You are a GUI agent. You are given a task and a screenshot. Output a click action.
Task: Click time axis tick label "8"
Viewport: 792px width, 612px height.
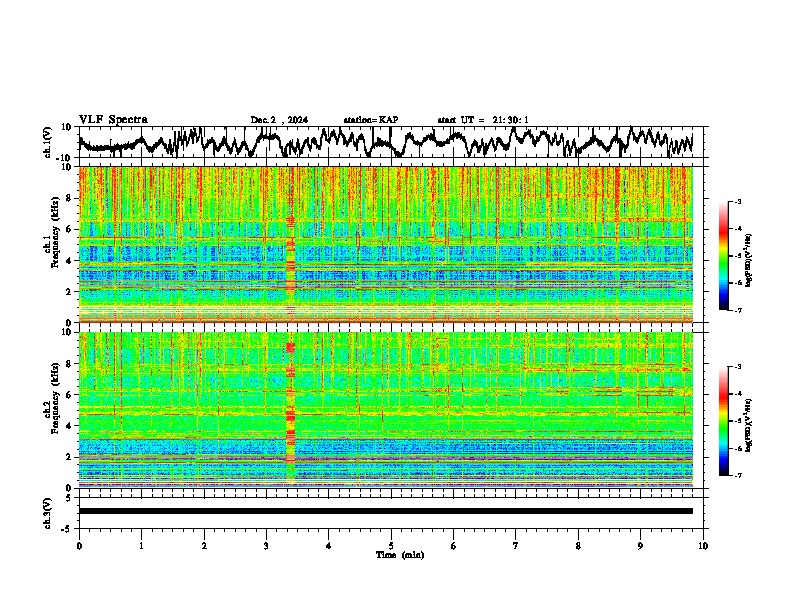click(x=578, y=546)
